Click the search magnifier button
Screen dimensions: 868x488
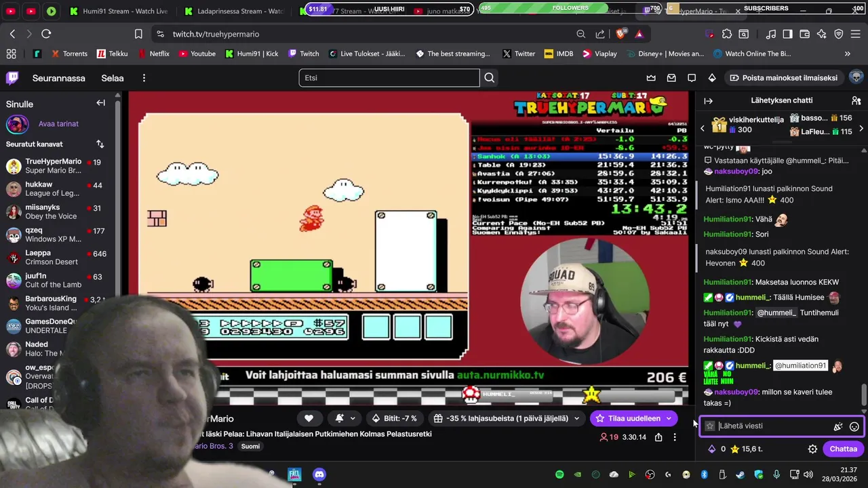click(x=490, y=78)
